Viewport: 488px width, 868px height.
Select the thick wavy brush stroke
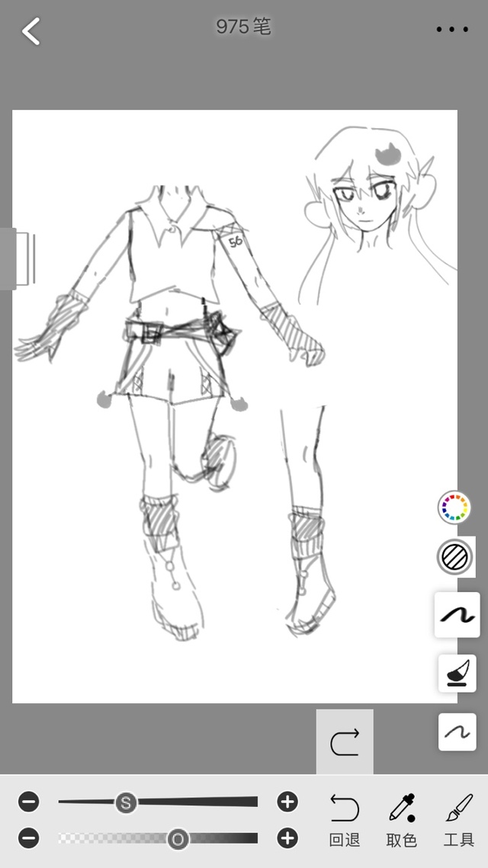click(457, 614)
